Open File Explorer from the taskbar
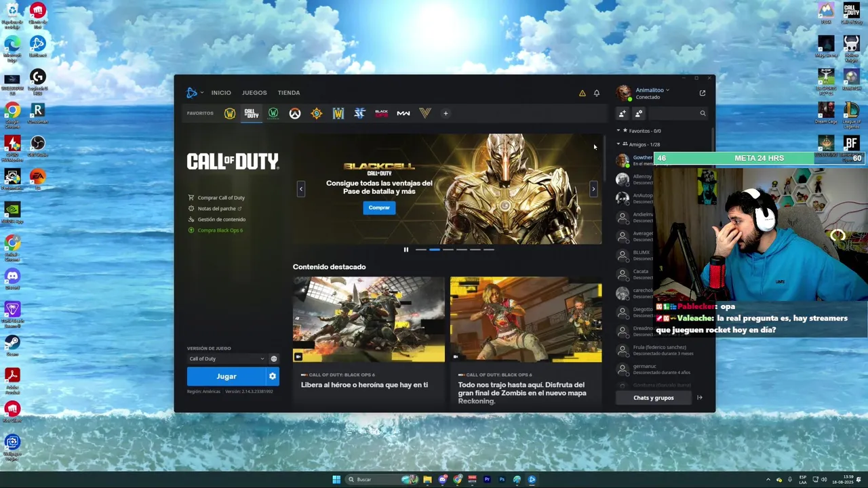868x488 pixels. point(427,480)
